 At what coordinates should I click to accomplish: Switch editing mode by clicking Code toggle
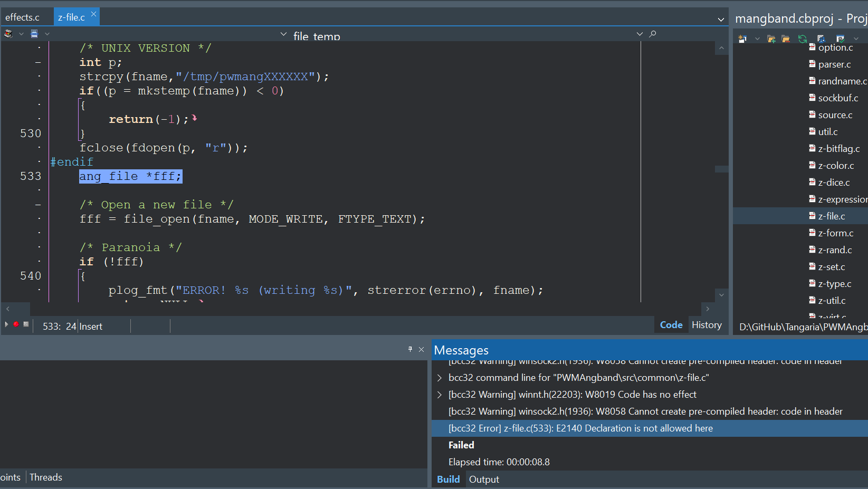coord(670,324)
